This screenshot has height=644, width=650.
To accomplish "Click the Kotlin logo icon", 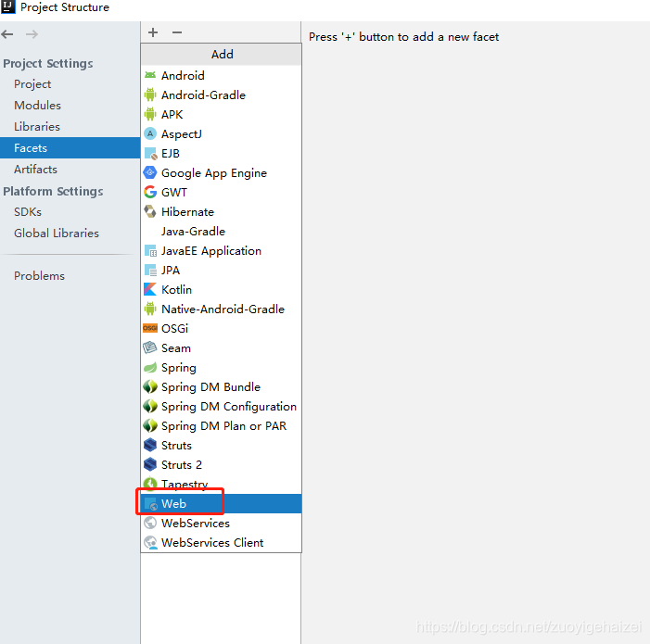I will click(150, 289).
